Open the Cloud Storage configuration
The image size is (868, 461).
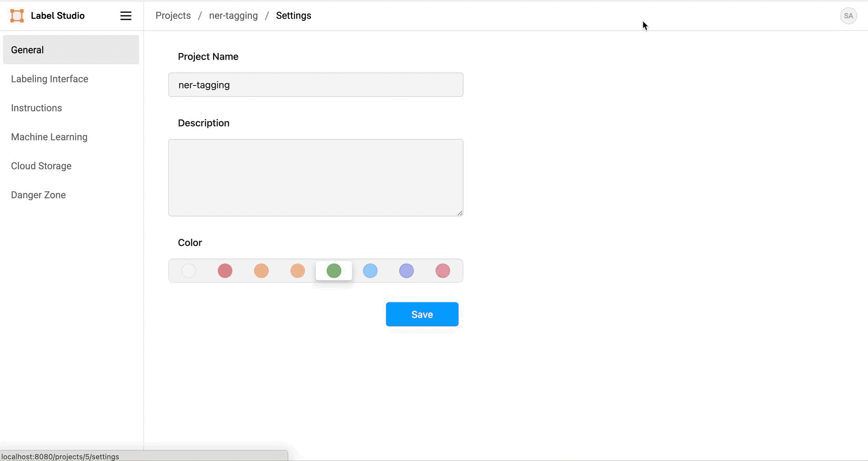pyautogui.click(x=41, y=166)
